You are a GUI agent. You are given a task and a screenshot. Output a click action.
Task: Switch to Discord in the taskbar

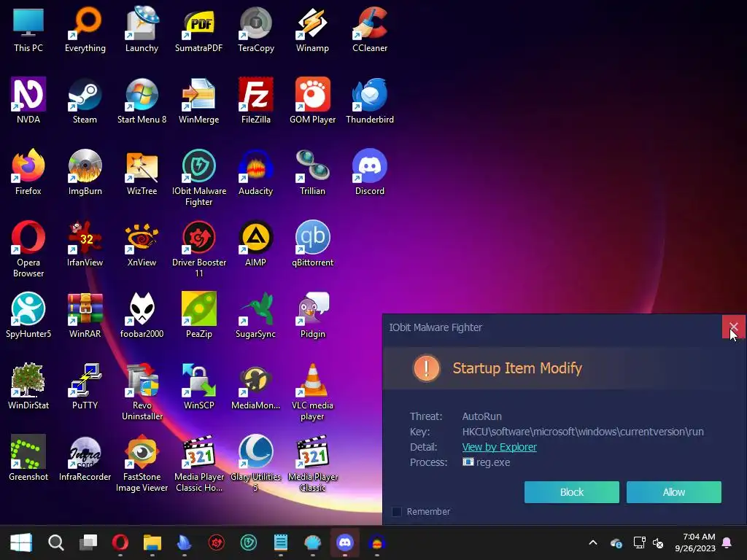point(345,542)
